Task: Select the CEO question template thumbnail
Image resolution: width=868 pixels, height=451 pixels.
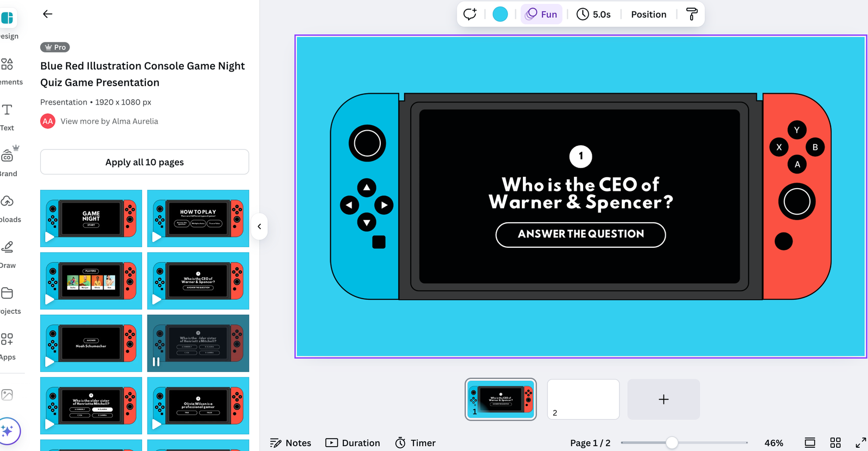Action: [198, 281]
